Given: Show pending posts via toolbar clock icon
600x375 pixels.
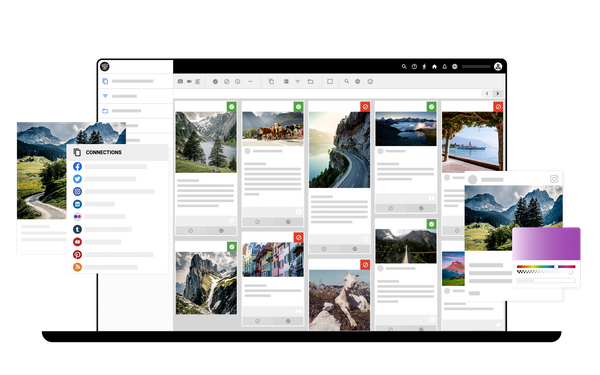Looking at the screenshot, I should coord(238,82).
